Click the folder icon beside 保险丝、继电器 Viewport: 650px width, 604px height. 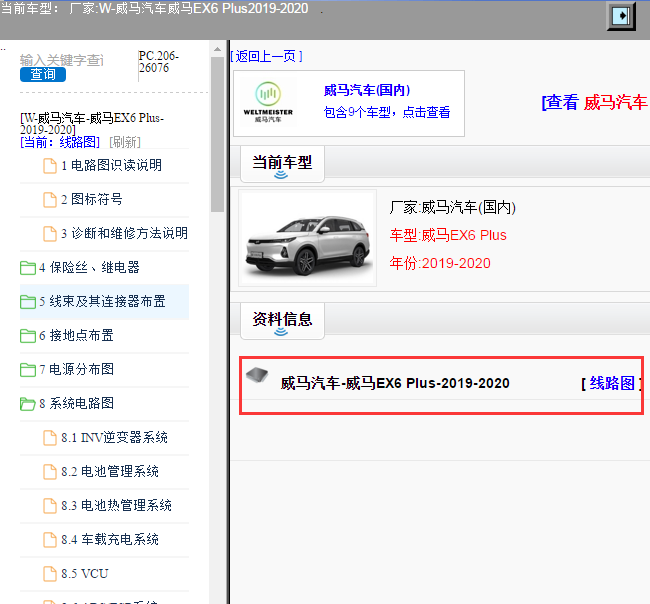click(x=28, y=268)
